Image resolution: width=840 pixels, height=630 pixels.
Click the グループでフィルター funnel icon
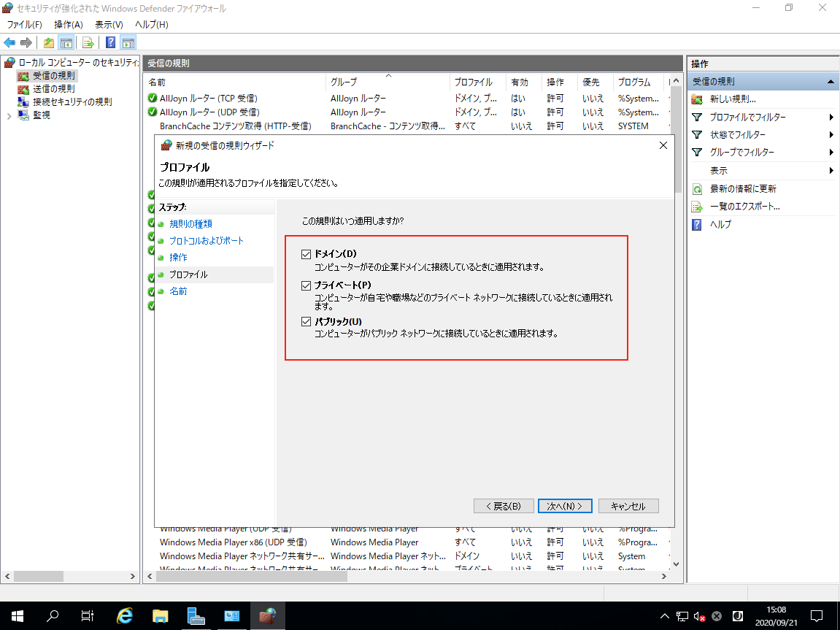[697, 152]
